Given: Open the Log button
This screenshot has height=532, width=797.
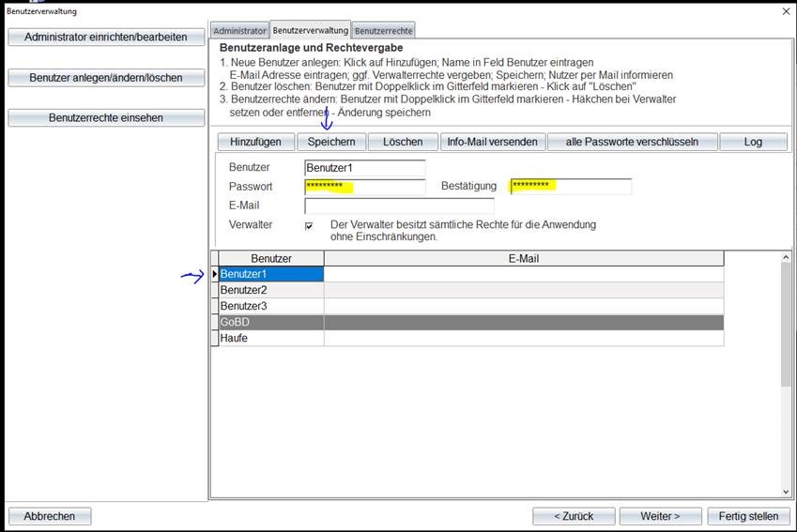Looking at the screenshot, I should point(753,142).
